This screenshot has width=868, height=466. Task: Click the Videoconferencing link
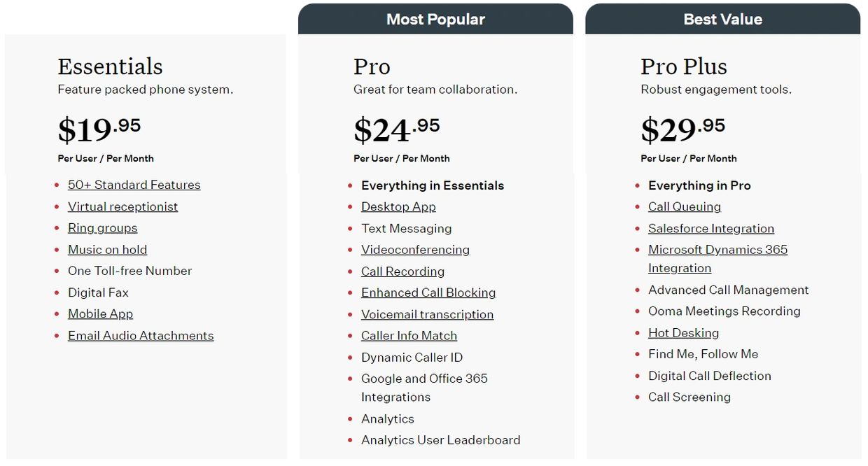click(415, 250)
